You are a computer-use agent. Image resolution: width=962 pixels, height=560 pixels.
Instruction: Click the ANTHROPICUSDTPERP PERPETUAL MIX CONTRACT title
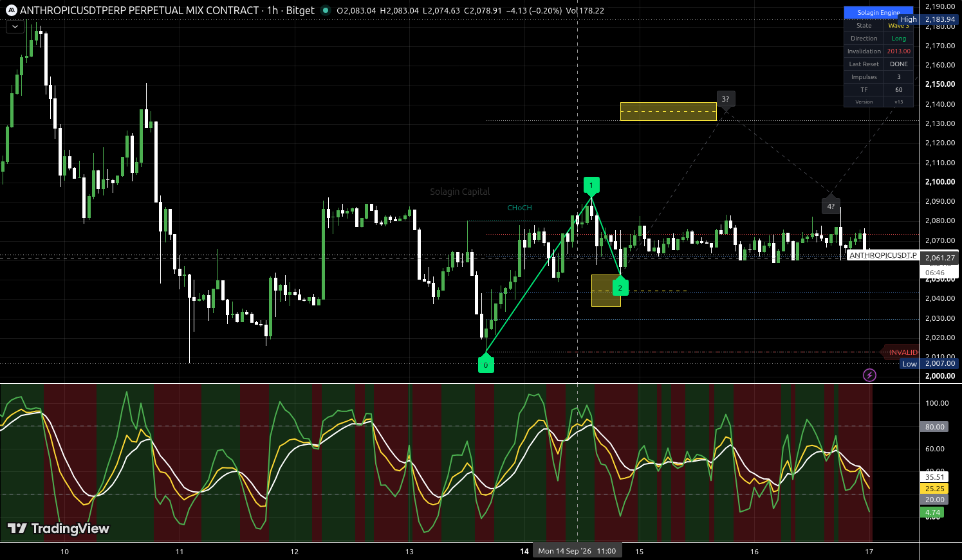140,10
